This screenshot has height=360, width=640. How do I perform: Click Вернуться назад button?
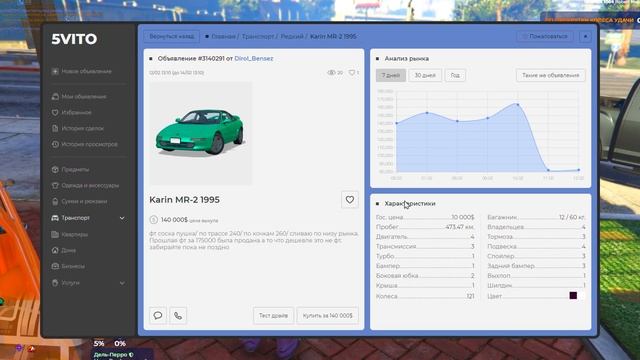click(171, 36)
